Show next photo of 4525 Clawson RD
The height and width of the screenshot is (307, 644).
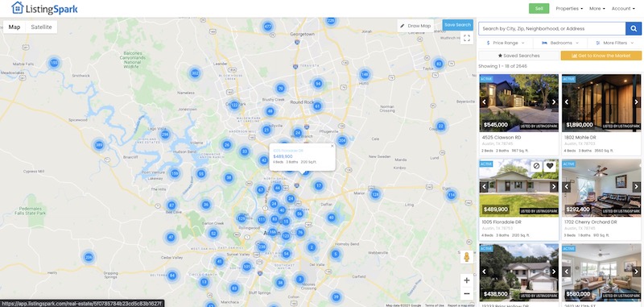(554, 102)
